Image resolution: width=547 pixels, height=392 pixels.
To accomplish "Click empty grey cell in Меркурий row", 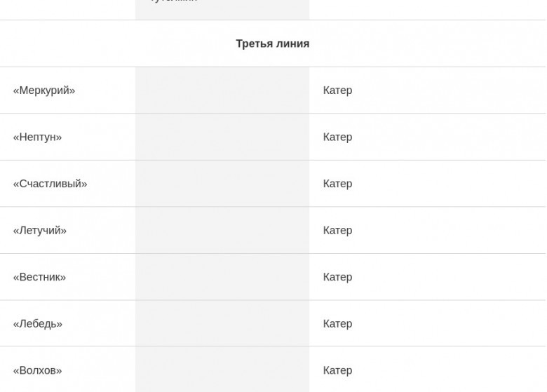I will 222,90.
